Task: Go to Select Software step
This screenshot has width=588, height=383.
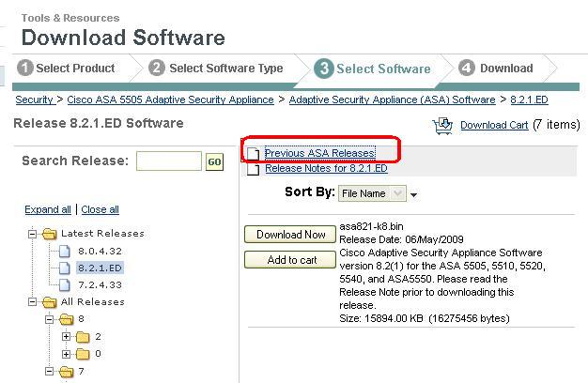Action: click(383, 69)
